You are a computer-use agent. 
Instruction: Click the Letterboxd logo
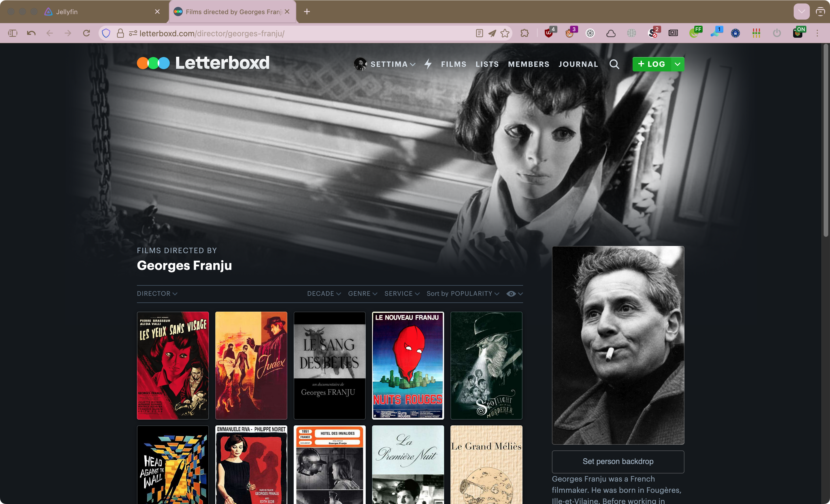(x=203, y=63)
